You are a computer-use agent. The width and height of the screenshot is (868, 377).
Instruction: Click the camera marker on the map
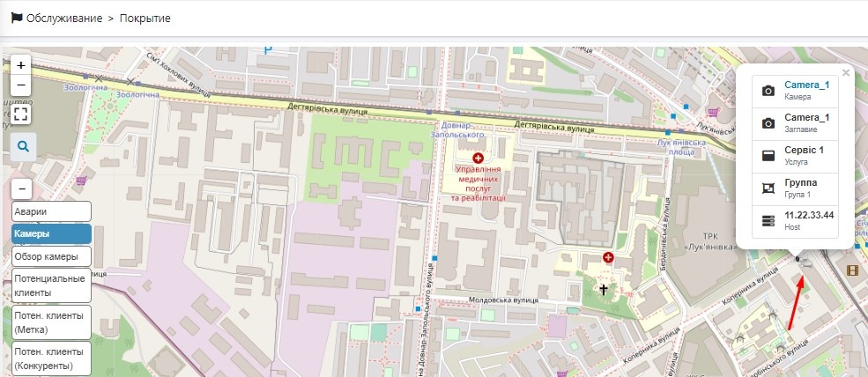(803, 261)
